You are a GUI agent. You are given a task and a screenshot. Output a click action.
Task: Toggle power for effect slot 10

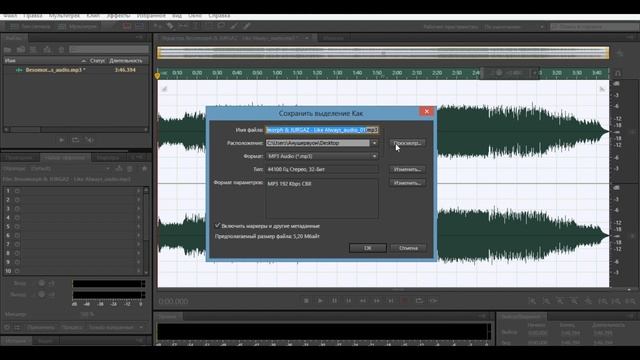pos(17,271)
